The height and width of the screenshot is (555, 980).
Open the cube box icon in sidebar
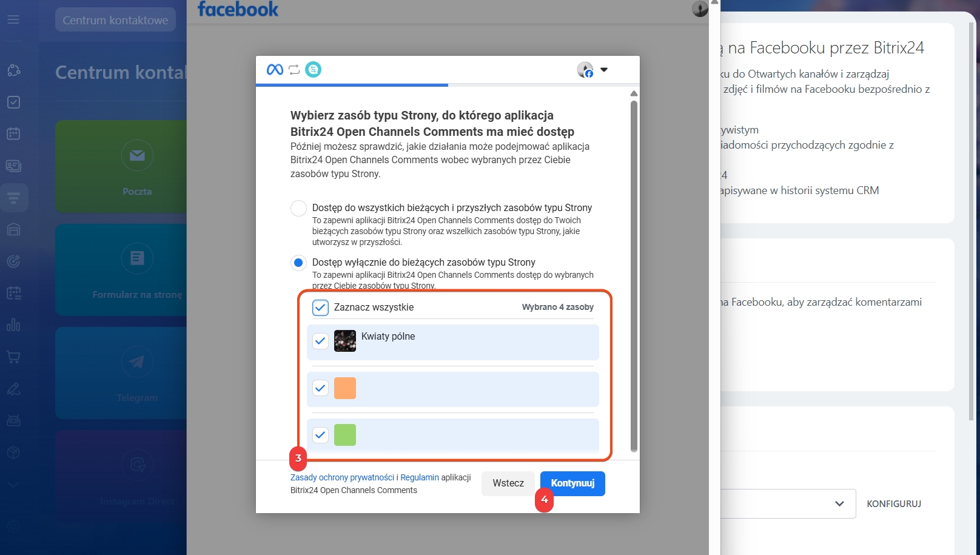tap(13, 452)
